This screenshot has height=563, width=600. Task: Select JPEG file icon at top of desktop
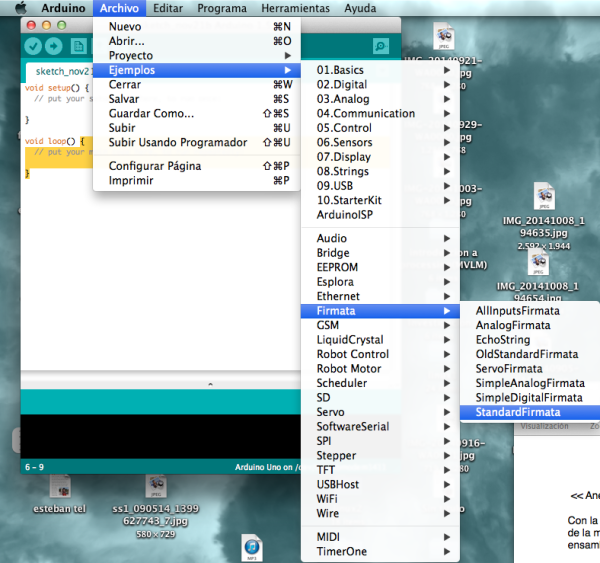pos(444,36)
